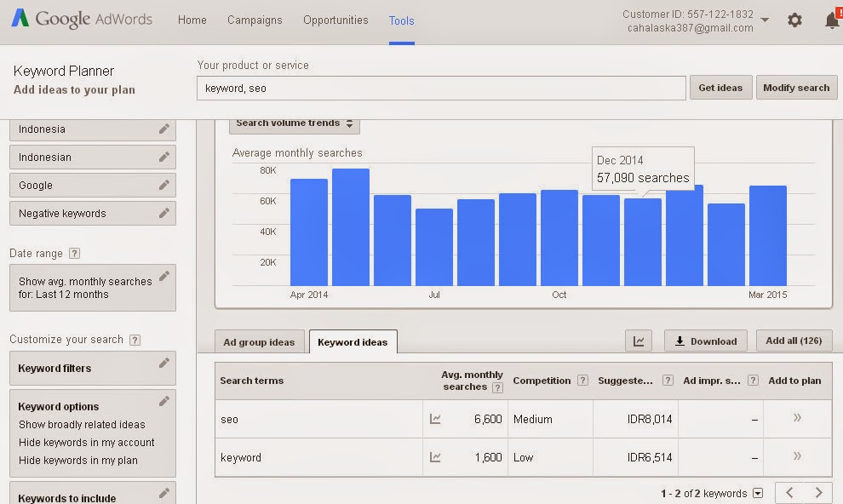
Task: Click help icon next to Date range
Action: (75, 254)
